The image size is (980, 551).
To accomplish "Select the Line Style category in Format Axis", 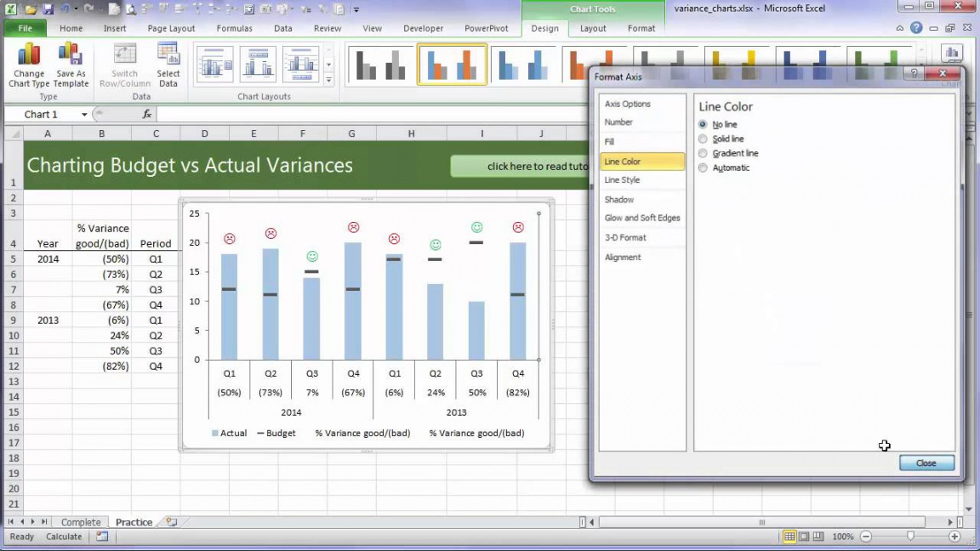I will pos(622,180).
